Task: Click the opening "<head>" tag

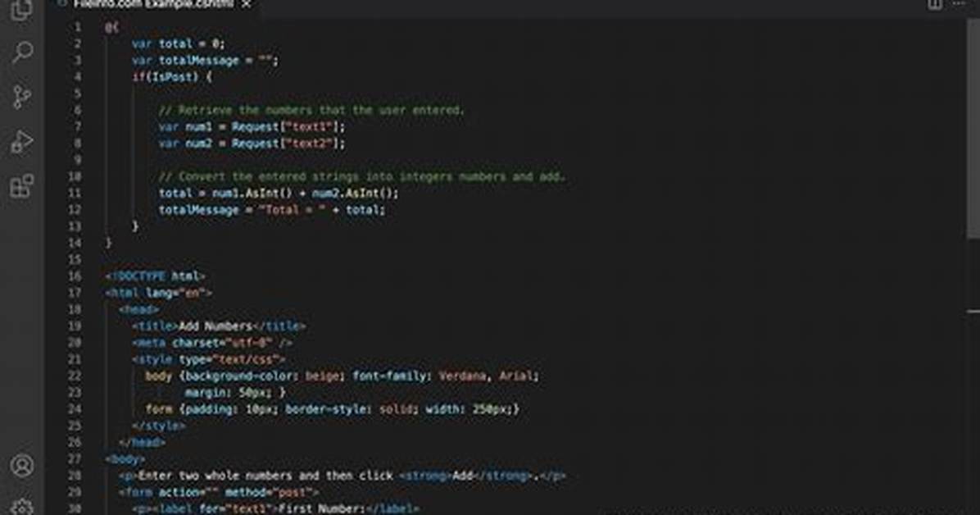Action: 138,309
